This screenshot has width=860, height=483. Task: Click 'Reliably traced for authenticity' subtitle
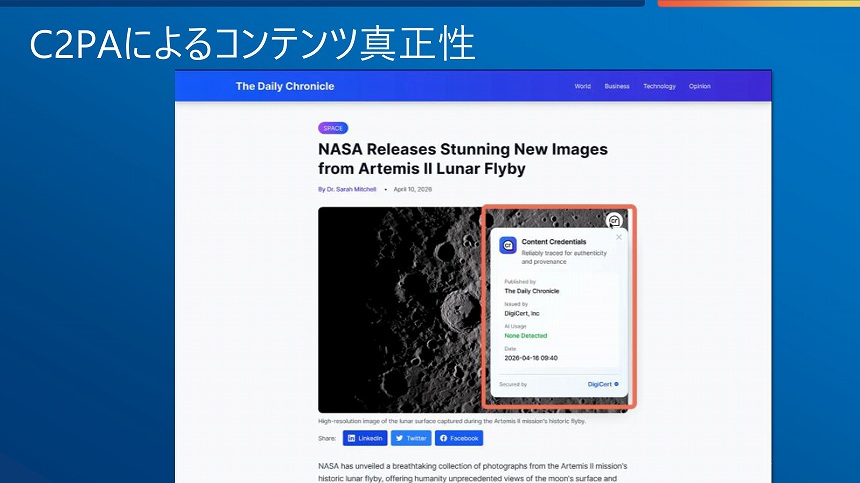[x=564, y=257]
